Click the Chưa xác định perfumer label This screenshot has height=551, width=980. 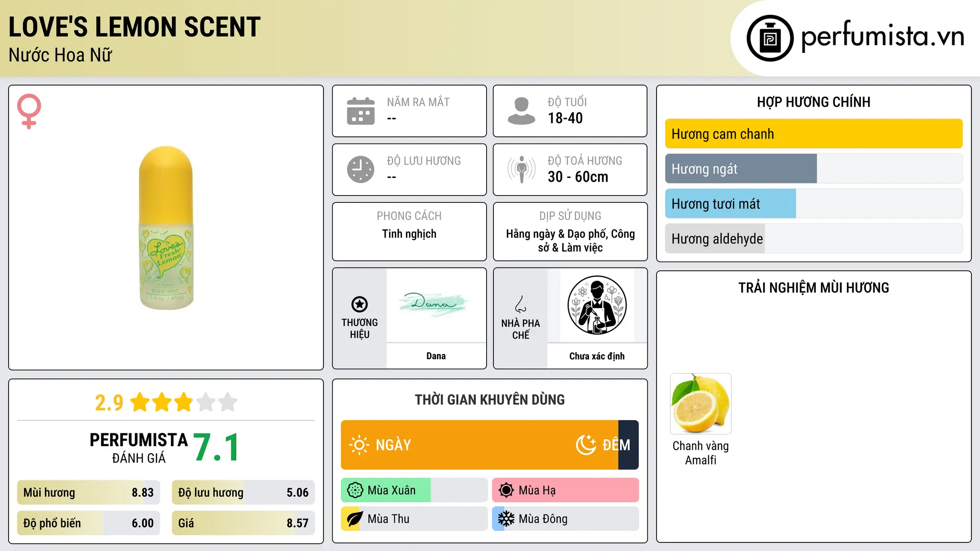point(597,356)
